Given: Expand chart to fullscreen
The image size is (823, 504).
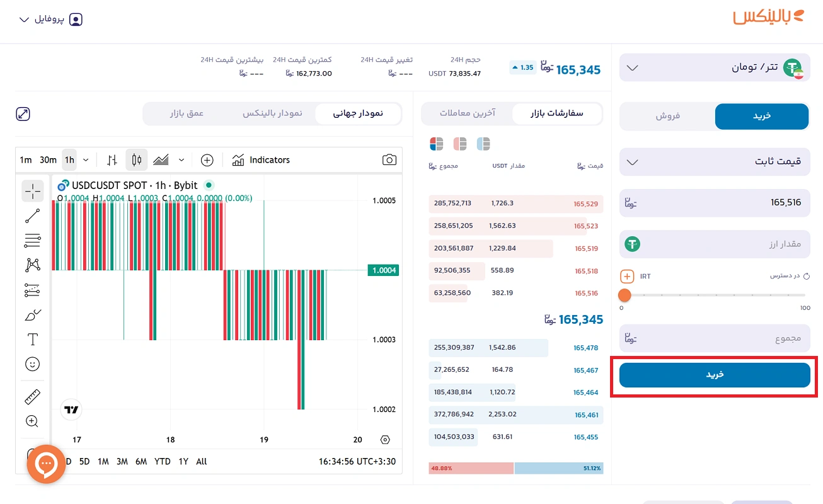Looking at the screenshot, I should click(23, 114).
